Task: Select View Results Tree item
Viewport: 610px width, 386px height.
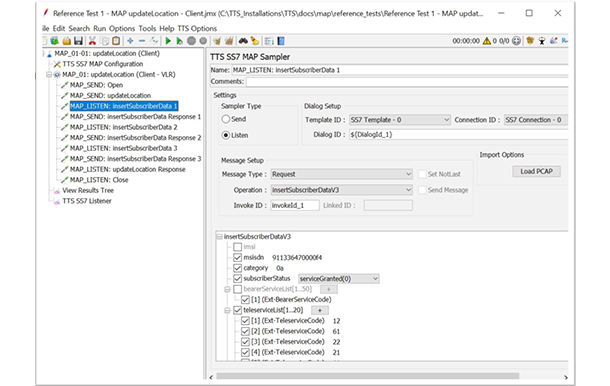Action: 88,190
